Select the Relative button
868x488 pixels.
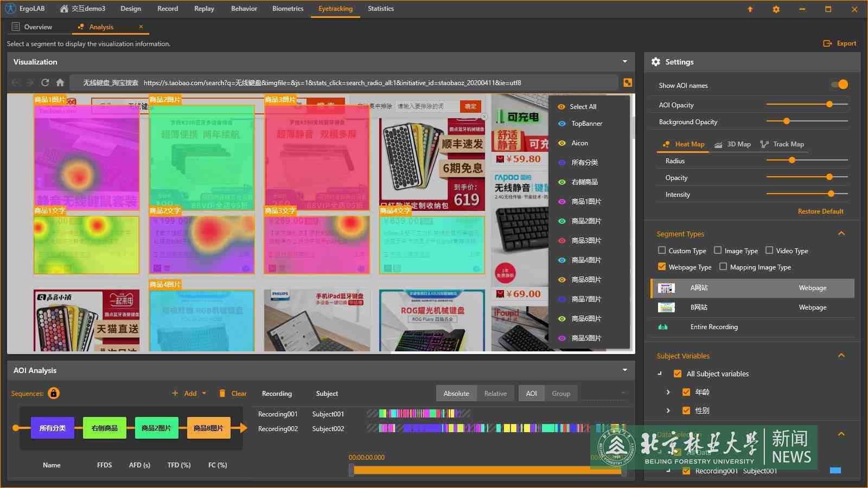pos(495,393)
